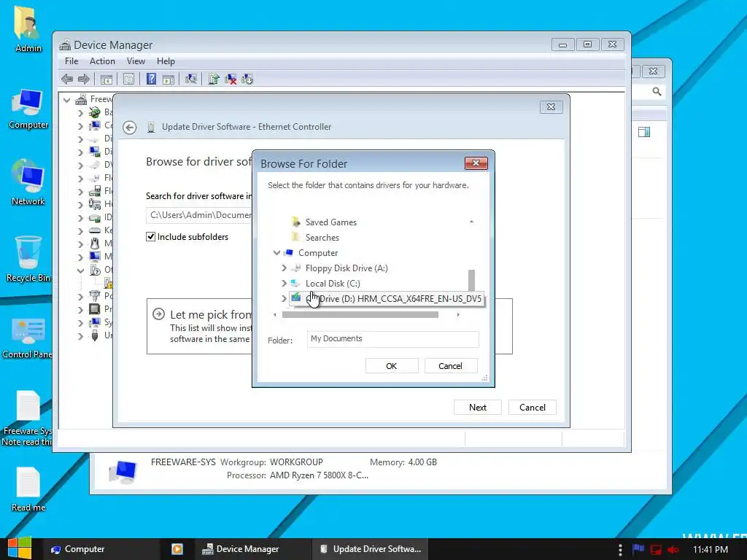Click the network icon in system tray
Image resolution: width=747 pixels, height=560 pixels.
[x=656, y=550]
